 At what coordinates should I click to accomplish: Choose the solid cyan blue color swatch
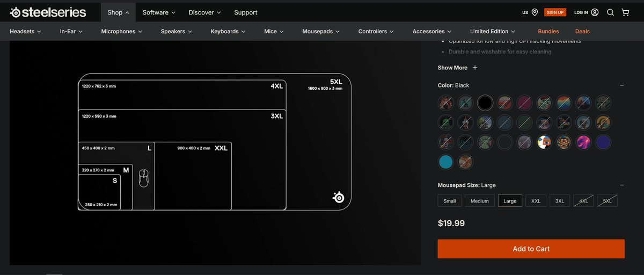[445, 161]
